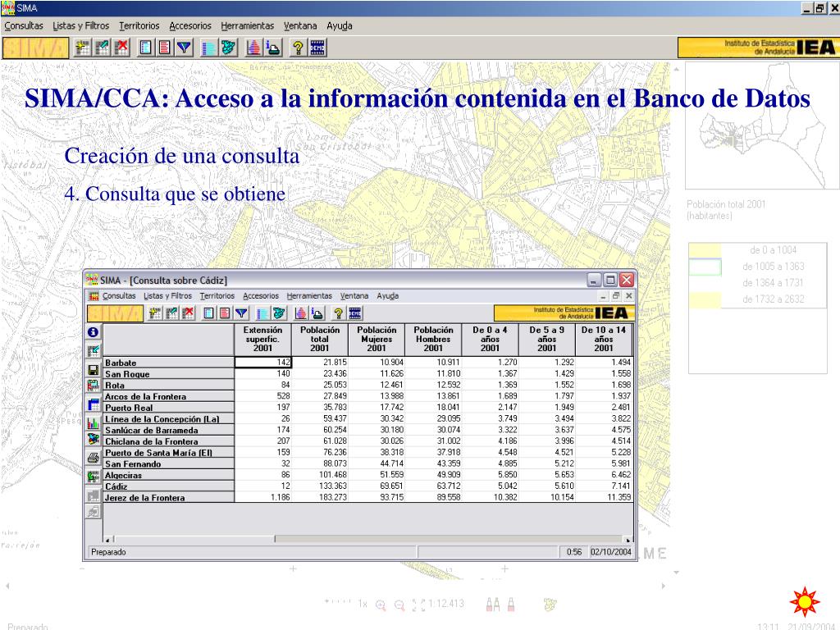Open the blue list icon in the top SIMA toolbar

click(x=146, y=48)
